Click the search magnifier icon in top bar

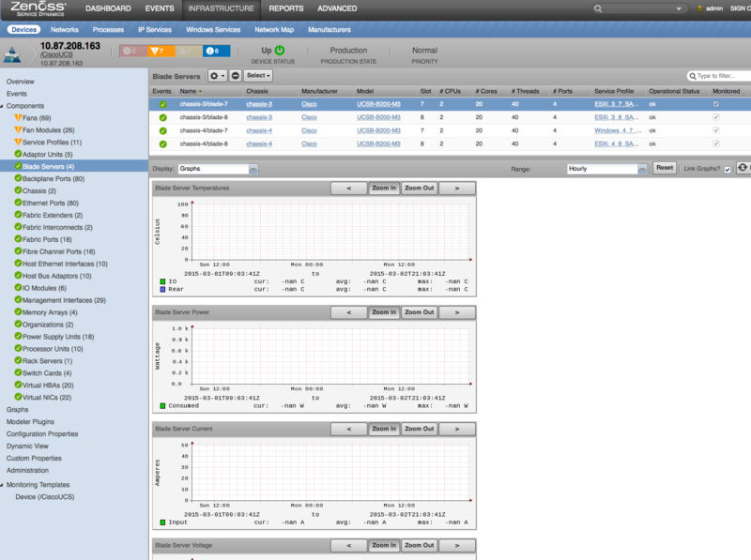tap(598, 8)
